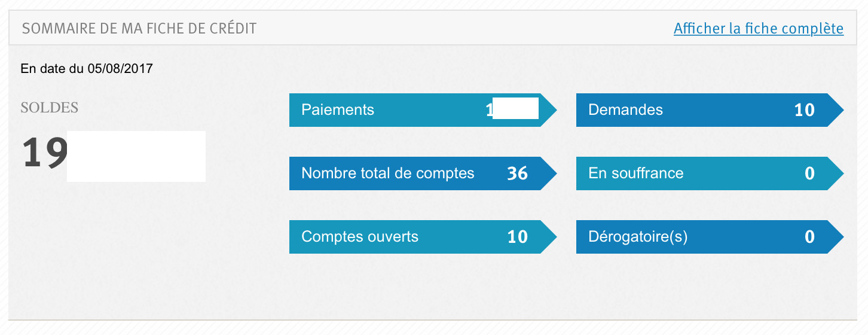Select the Demandes tile label
The image size is (868, 335).
625,110
